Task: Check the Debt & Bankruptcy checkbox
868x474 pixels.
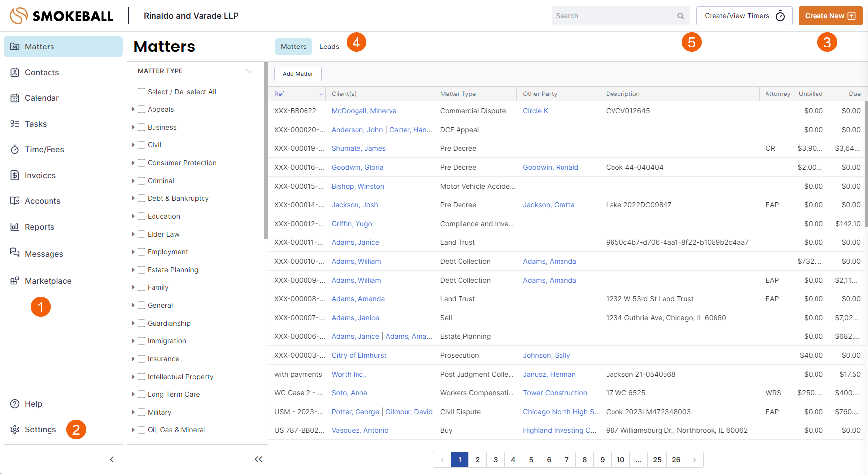Action: click(x=141, y=198)
